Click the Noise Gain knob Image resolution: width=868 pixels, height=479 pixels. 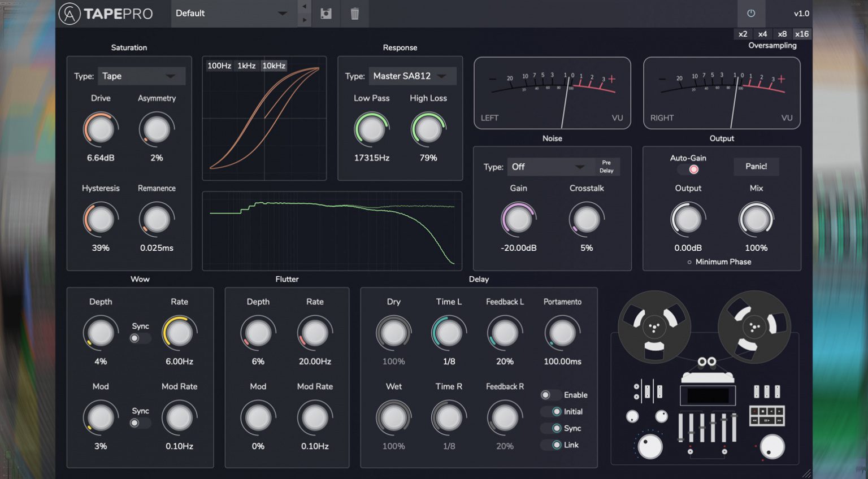click(518, 220)
